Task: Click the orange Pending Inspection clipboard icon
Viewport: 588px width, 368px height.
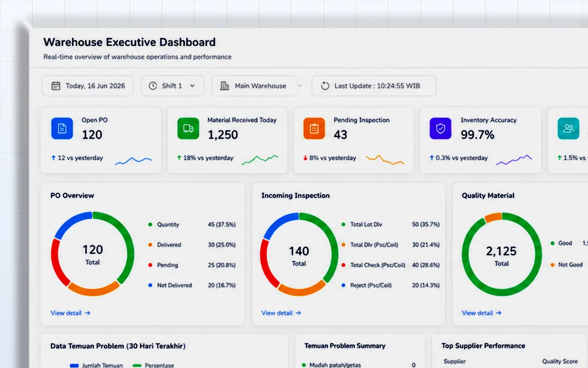Action: coord(314,129)
